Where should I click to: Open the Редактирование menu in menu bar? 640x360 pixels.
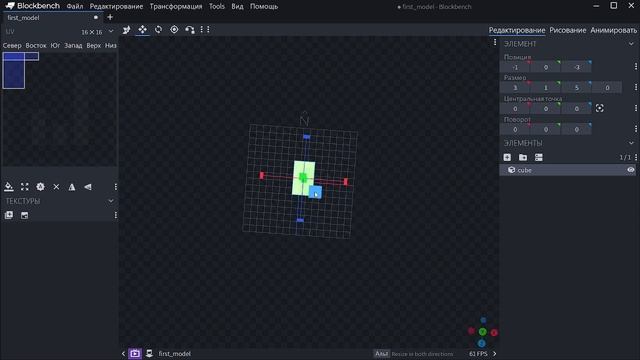pyautogui.click(x=116, y=6)
